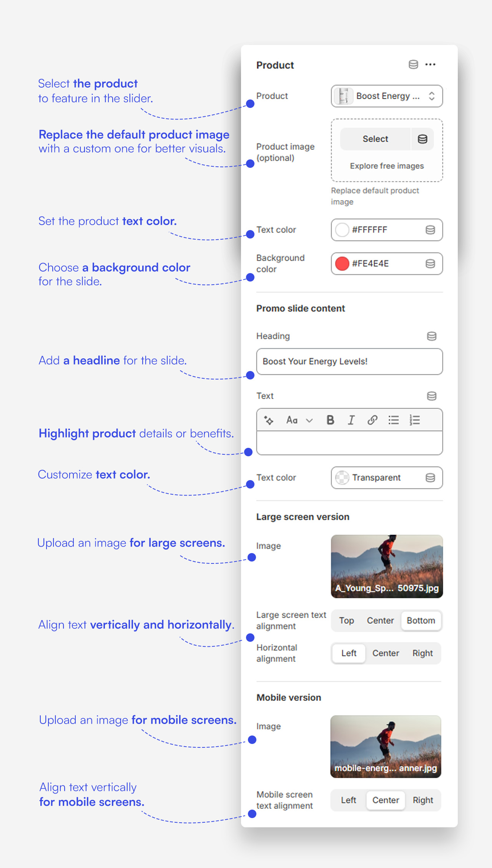
Task: Set large screen text alignment to Top
Action: [346, 621]
